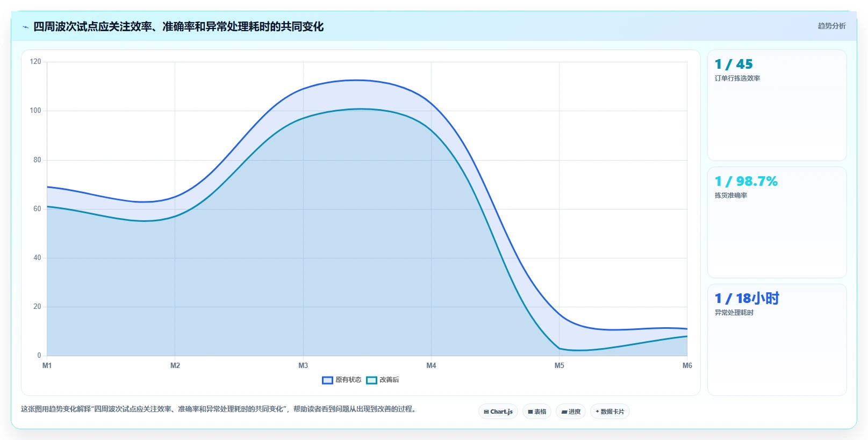Viewport: 868px width, 440px height.
Task: Click the M2 x-axis label
Action: tap(175, 365)
